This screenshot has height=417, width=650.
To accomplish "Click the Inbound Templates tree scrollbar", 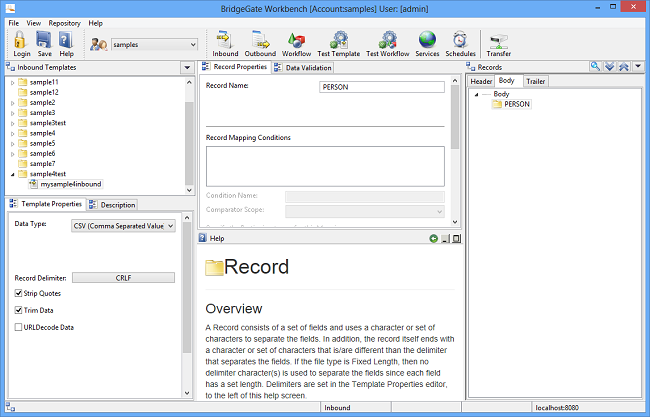I will coord(189,136).
